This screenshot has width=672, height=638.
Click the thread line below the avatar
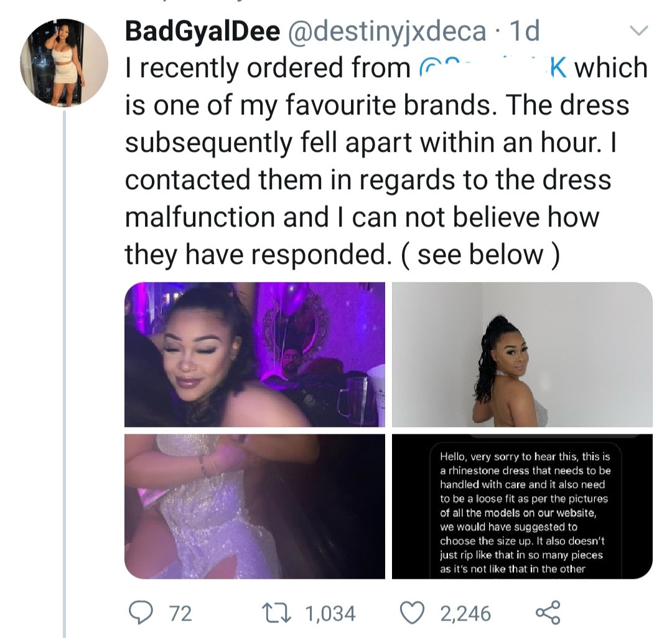click(65, 373)
